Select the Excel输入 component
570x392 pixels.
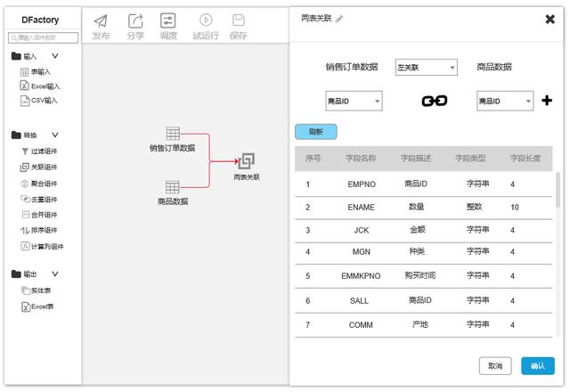pos(39,86)
